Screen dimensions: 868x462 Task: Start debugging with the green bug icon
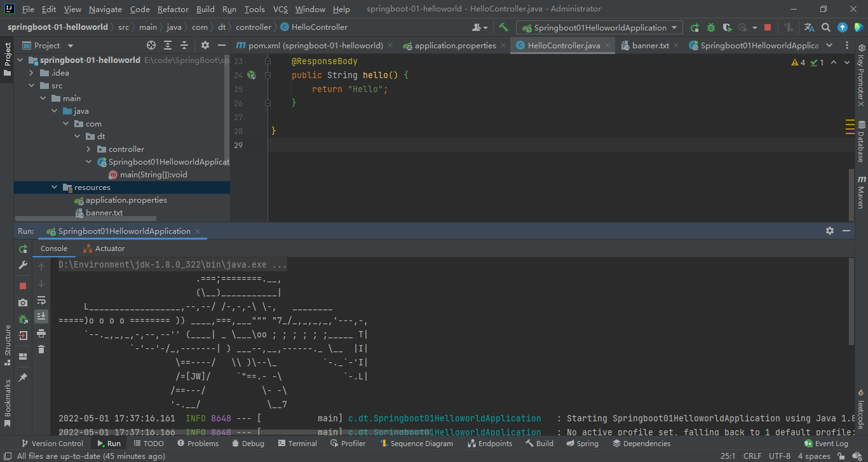coord(711,27)
